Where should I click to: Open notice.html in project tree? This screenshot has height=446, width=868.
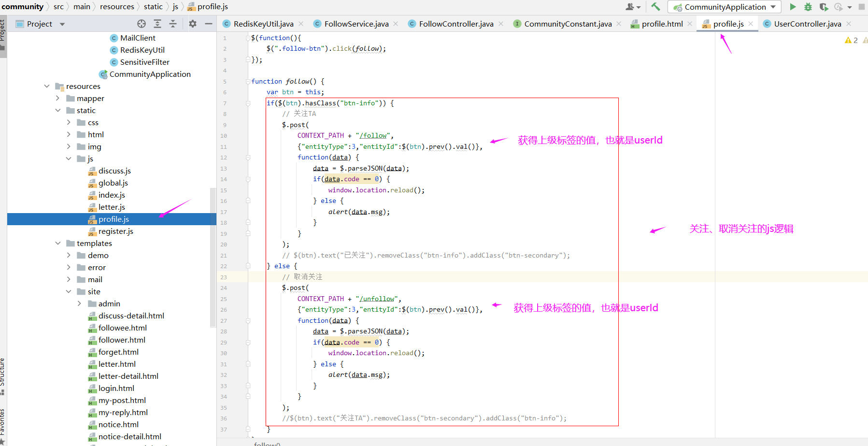coord(118,424)
